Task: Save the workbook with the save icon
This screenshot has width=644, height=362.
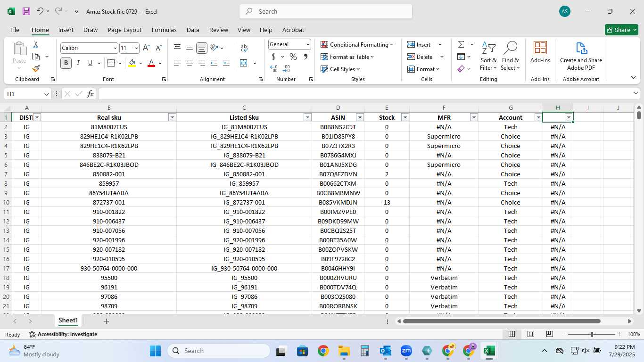Action: click(x=26, y=11)
